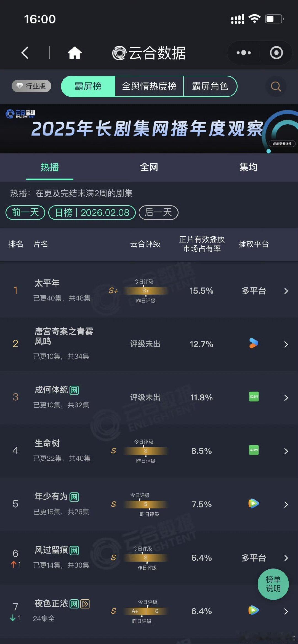
Task: Switch to the 全网 tab
Action: pos(149,167)
